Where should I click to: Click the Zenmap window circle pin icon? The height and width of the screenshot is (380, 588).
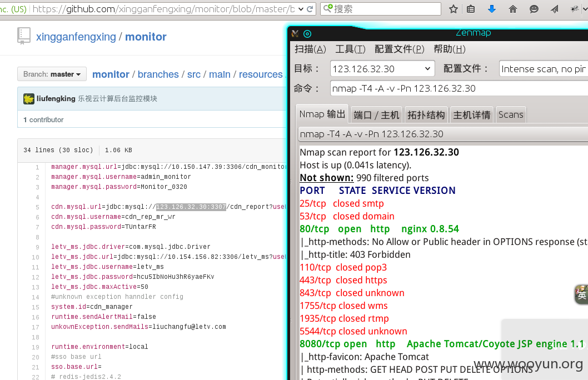(x=307, y=34)
